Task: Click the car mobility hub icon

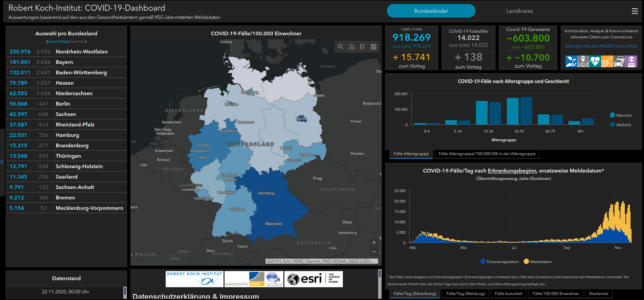Action: click(619, 62)
